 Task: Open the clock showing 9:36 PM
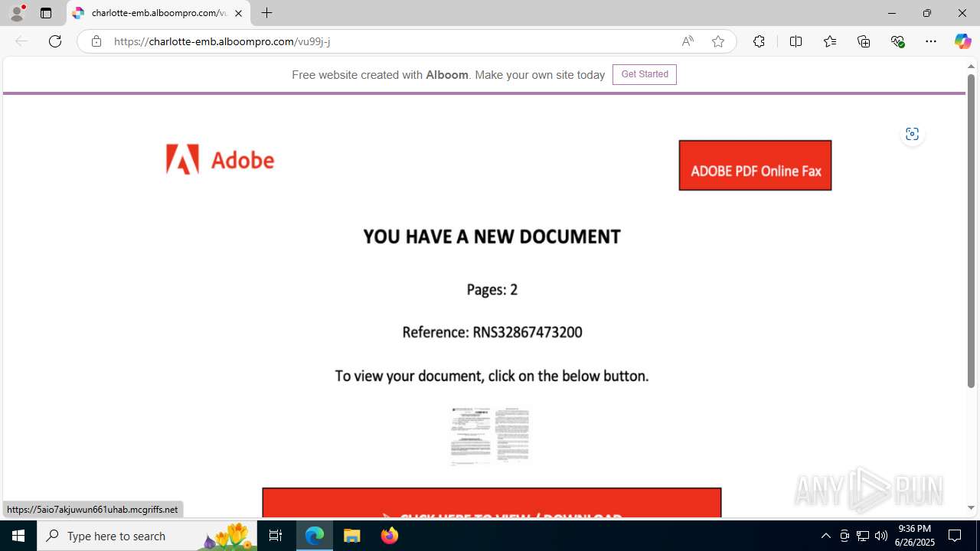point(915,536)
